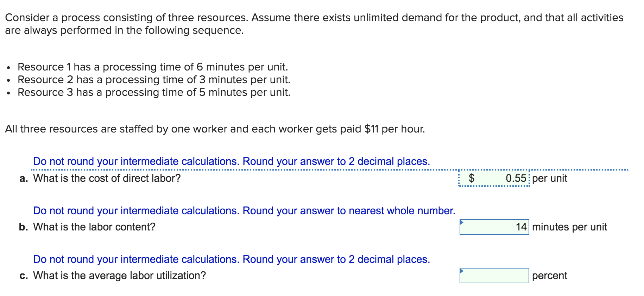Click the per unit label after answer a
Viewport: 644px width, 296px height.
click(550, 179)
